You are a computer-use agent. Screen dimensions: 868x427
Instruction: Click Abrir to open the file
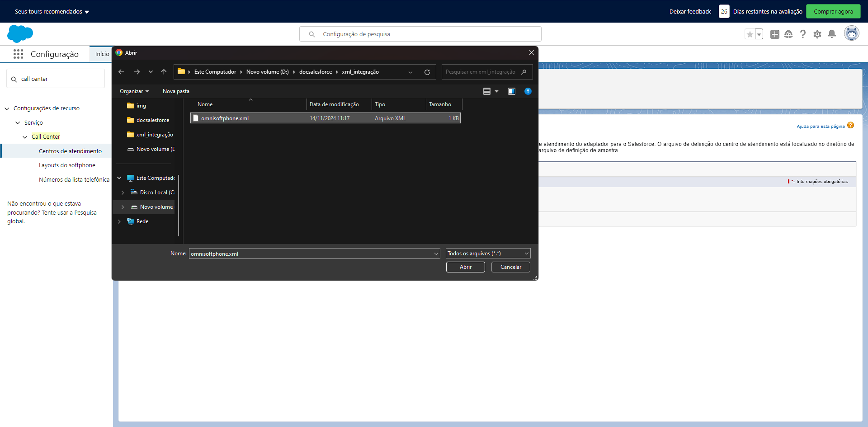coord(466,267)
